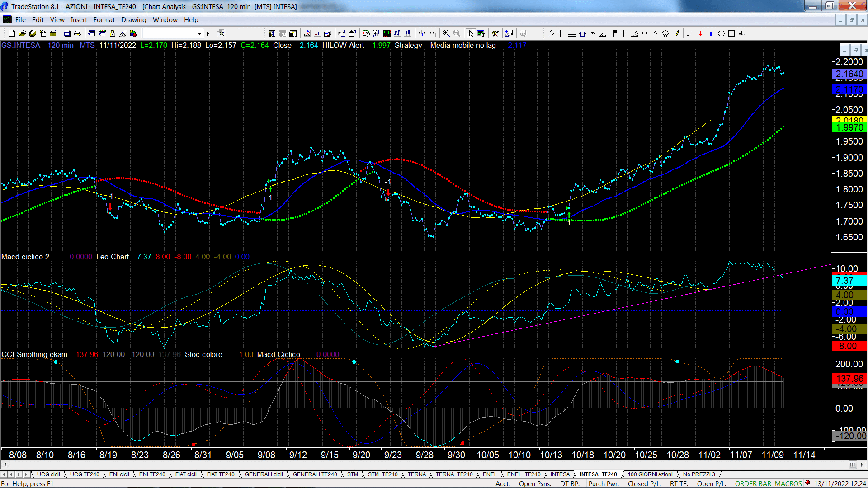Select the blue up arrow drawing tool
This screenshot has height=488, width=868.
click(x=711, y=33)
